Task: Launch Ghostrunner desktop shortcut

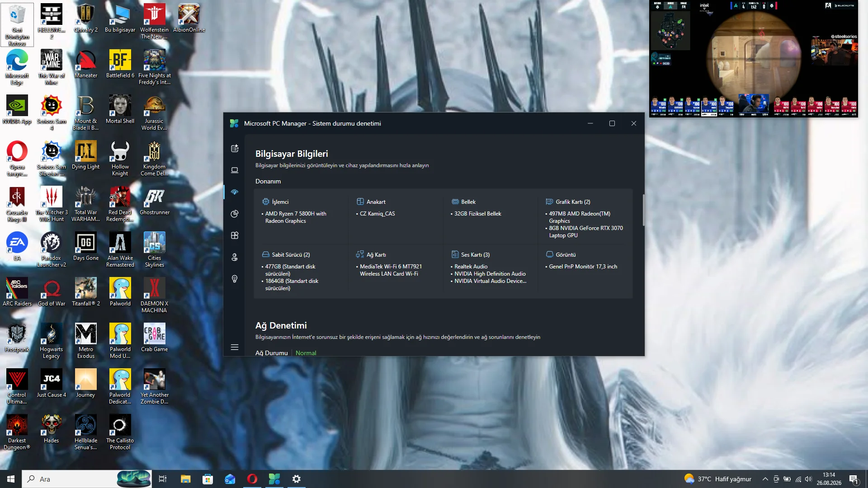Action: (x=155, y=201)
